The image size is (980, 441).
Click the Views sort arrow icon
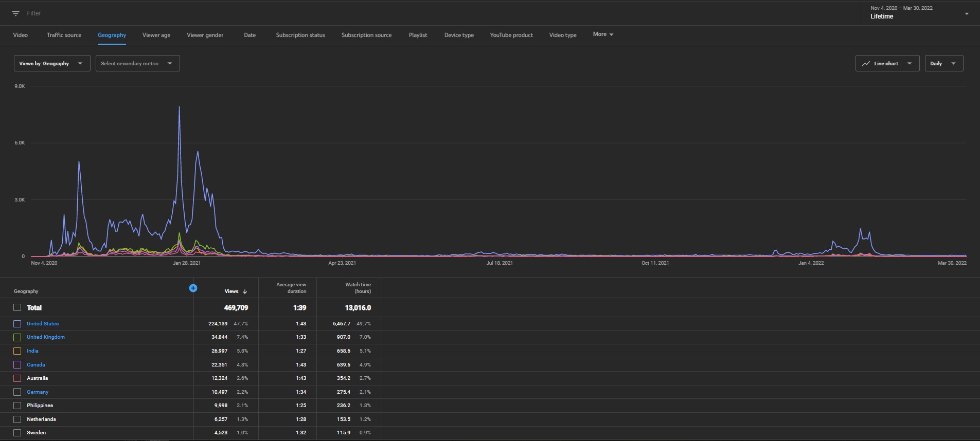(245, 291)
